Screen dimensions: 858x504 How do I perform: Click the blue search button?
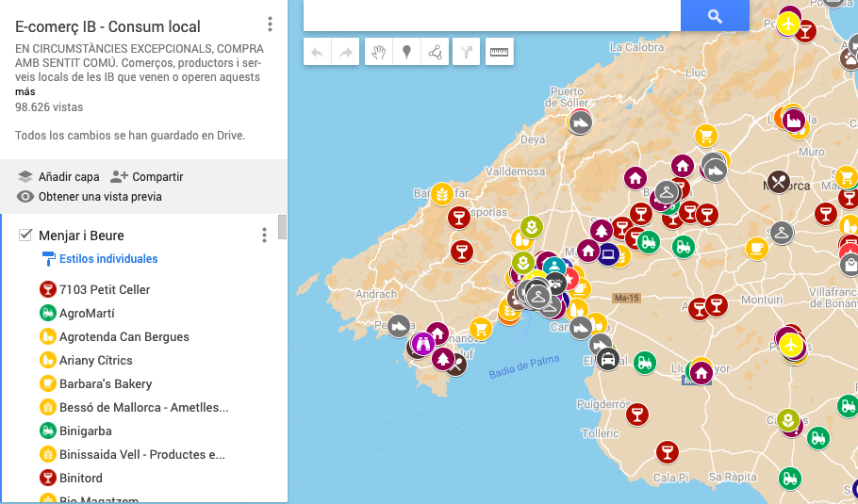pos(715,15)
